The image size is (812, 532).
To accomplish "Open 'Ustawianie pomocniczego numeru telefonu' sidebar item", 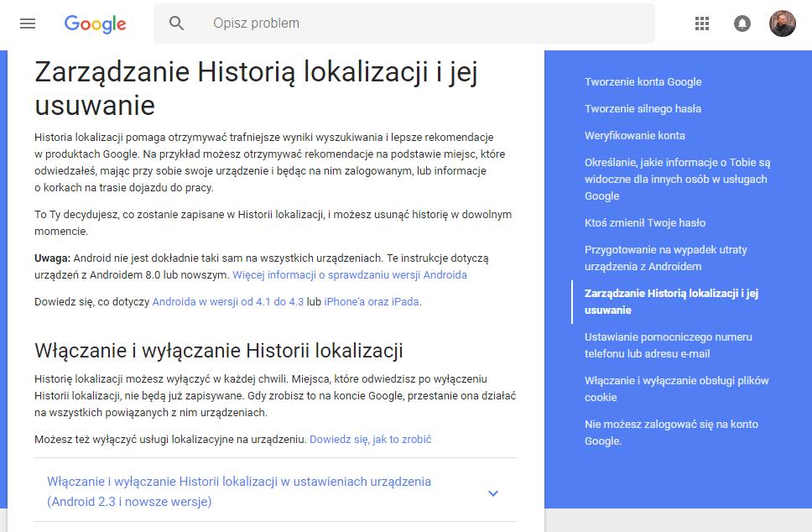I will pyautogui.click(x=668, y=345).
